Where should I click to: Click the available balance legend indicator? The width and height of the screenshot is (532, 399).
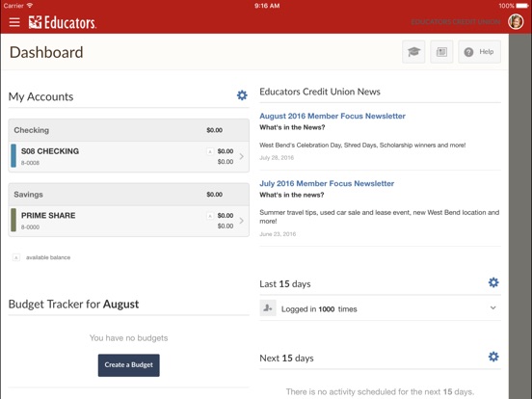pyautogui.click(x=16, y=257)
